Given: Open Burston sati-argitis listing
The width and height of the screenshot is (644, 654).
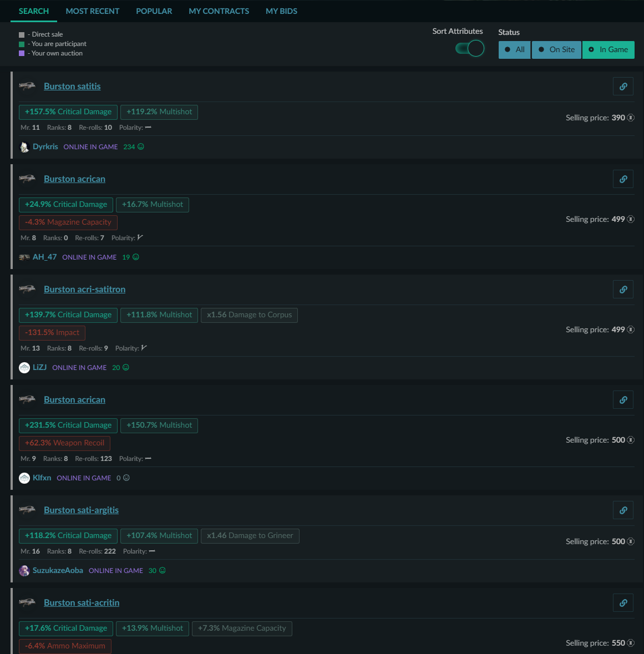Looking at the screenshot, I should coord(82,510).
